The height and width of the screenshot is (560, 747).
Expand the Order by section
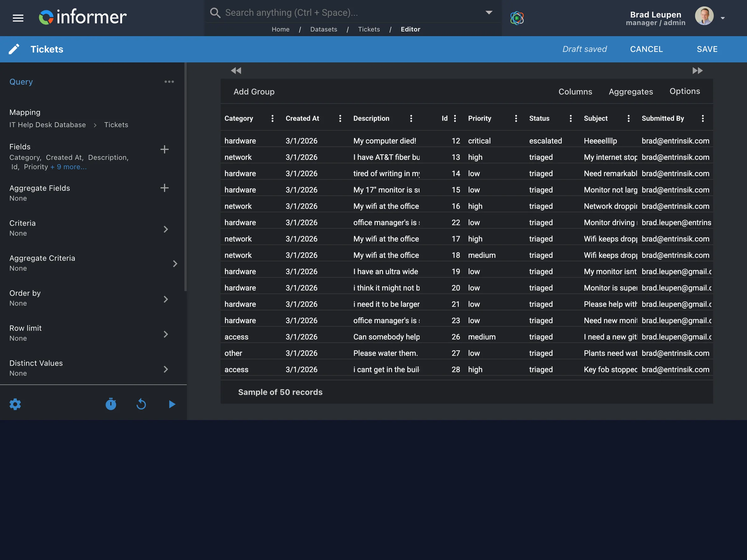[166, 299]
